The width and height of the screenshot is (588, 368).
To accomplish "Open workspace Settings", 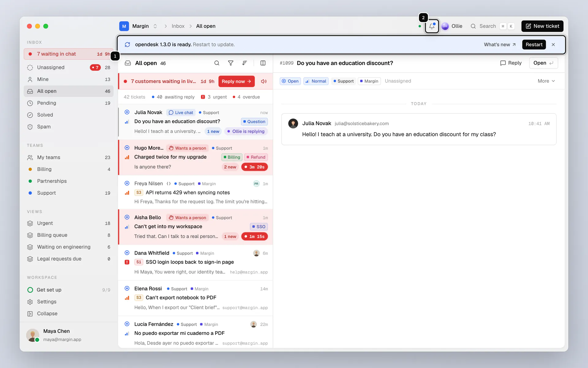I will pos(69,302).
